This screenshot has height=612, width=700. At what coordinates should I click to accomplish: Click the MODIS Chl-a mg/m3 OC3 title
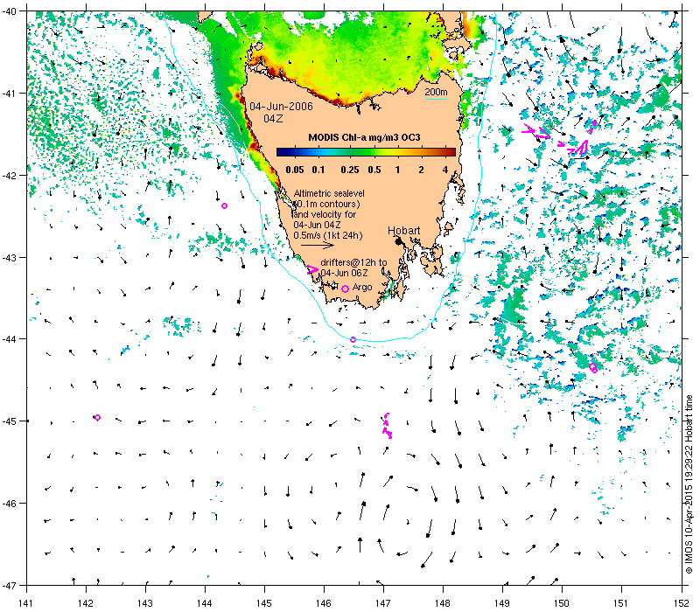click(x=364, y=137)
